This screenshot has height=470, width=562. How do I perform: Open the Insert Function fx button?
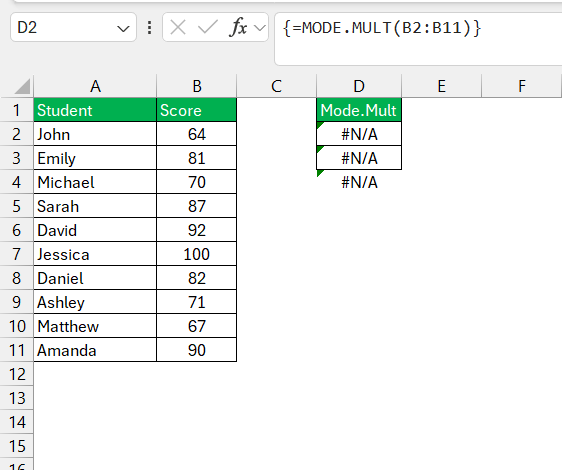pos(238,27)
